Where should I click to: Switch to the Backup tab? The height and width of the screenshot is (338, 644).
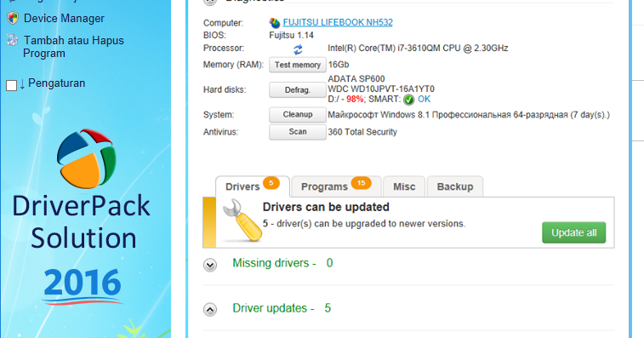tap(455, 186)
